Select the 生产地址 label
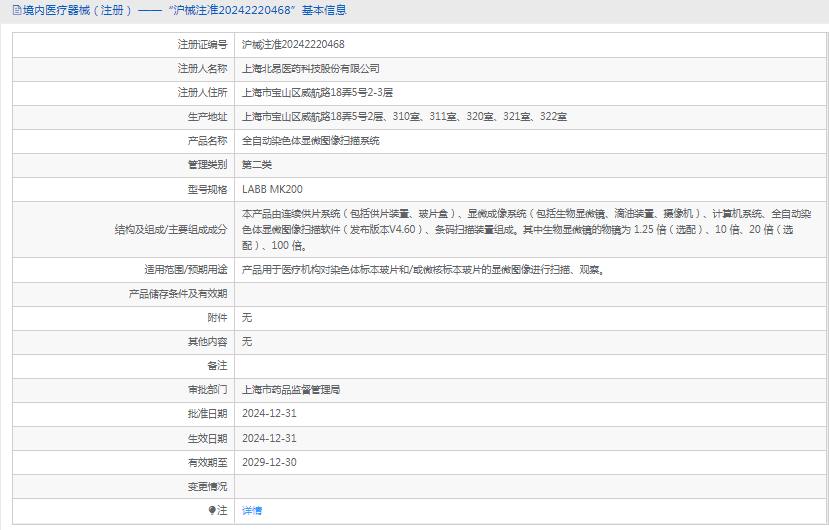Screen dimensions: 829x530 click(x=207, y=117)
